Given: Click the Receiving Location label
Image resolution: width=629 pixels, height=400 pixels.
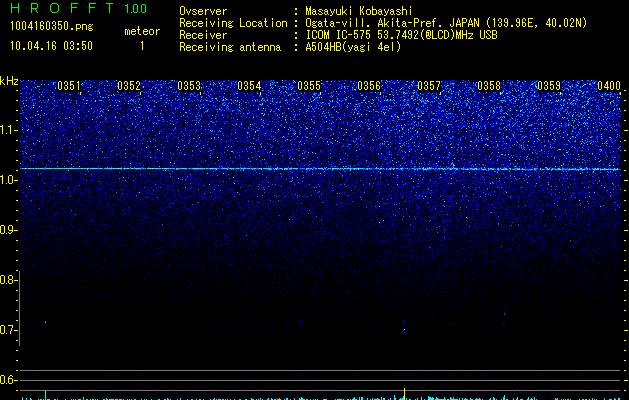Looking at the screenshot, I should pos(233,24).
